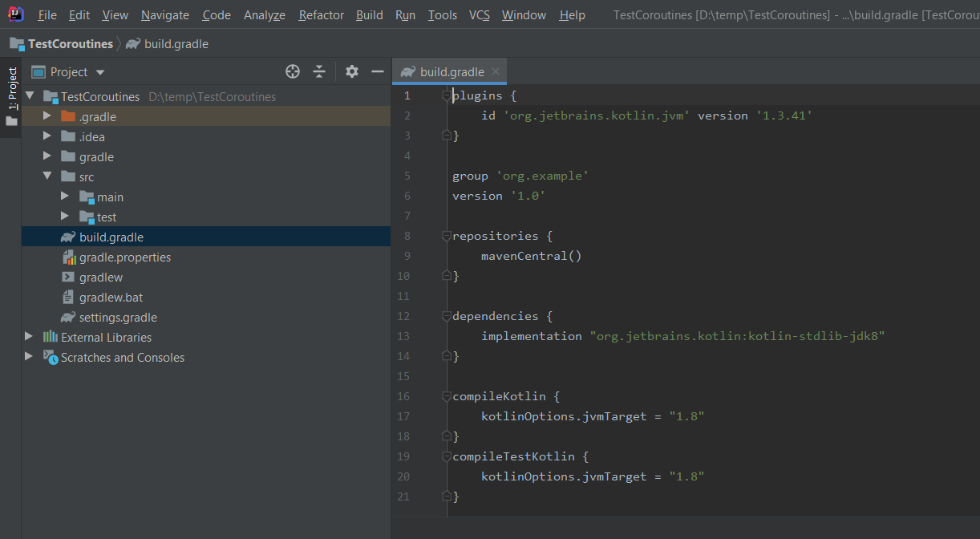Fold the dependencies block in gutter

click(x=447, y=316)
